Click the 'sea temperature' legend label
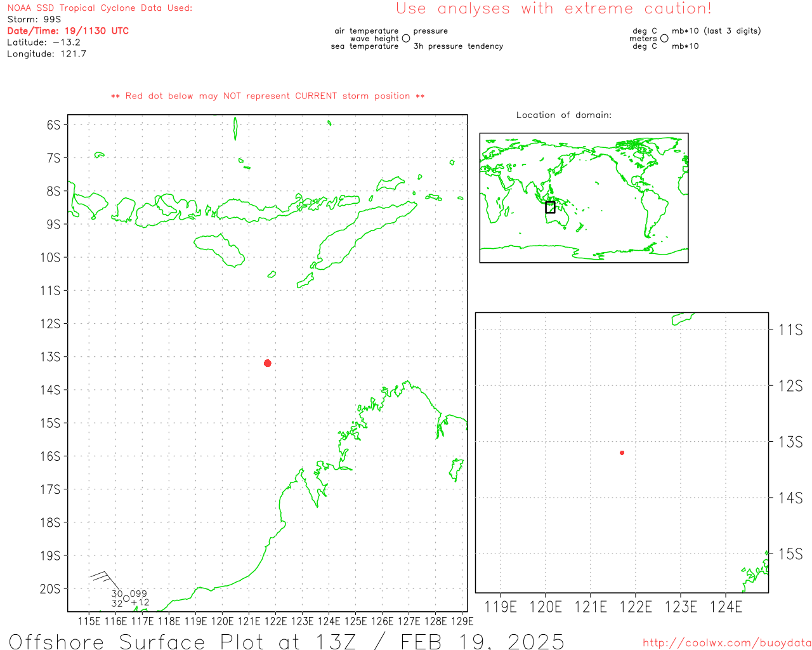The width and height of the screenshot is (812, 650). [365, 46]
